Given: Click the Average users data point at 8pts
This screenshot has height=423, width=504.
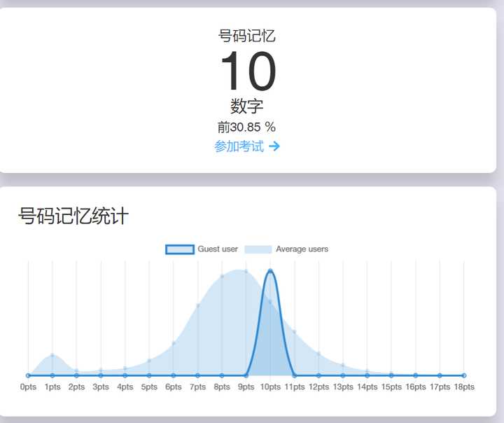Looking at the screenshot, I should coord(222,277).
